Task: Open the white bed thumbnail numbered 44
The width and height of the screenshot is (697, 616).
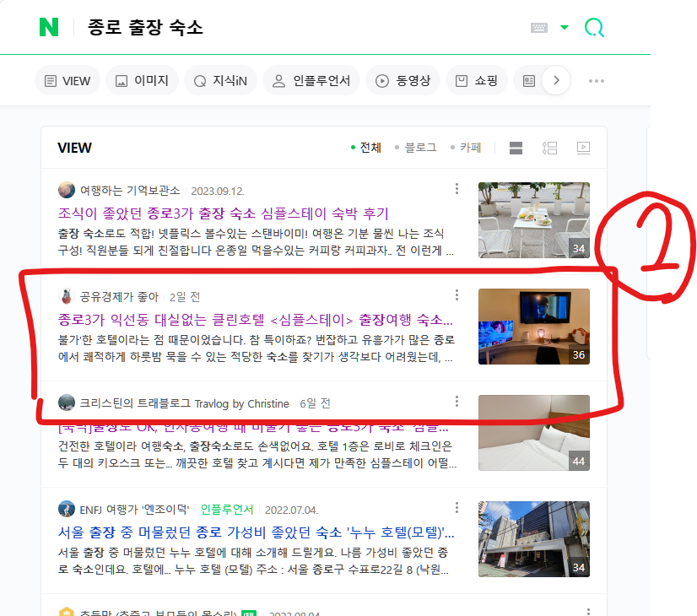Action: 534,433
